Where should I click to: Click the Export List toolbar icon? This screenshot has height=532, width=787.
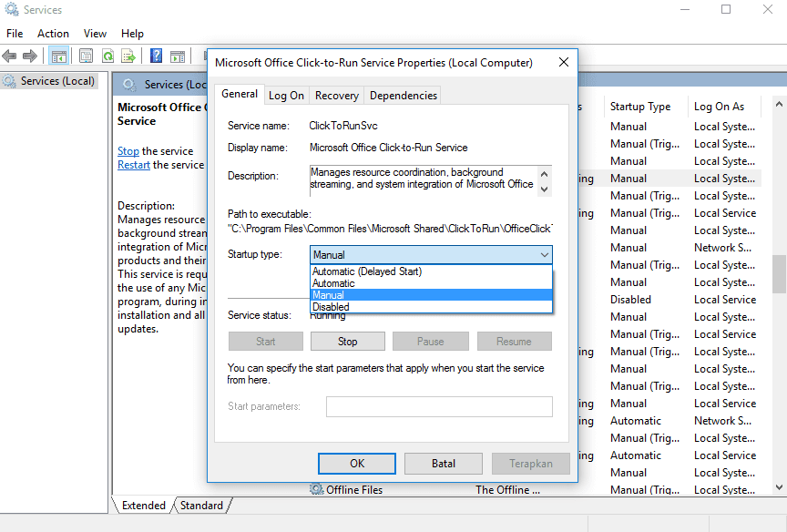click(128, 56)
